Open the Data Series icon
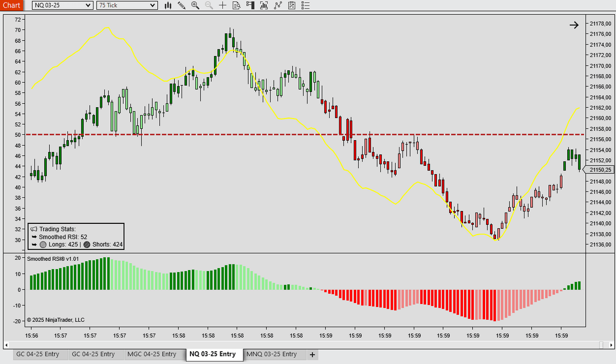This screenshot has width=616, height=364. tap(264, 6)
